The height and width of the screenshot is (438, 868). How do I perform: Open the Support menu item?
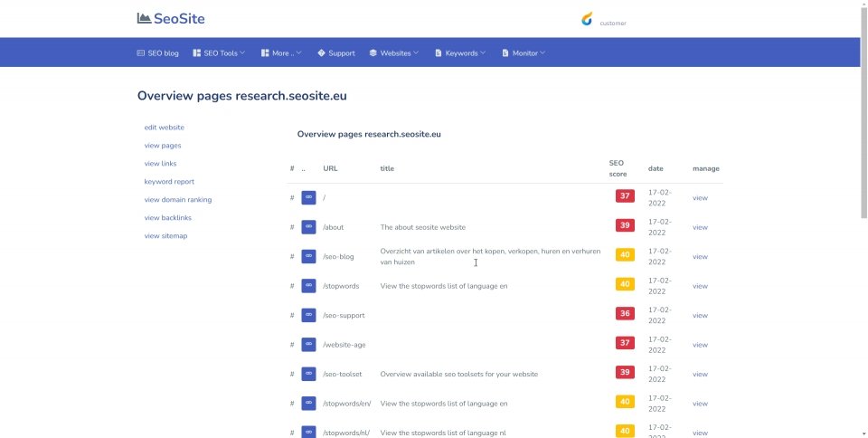pos(336,53)
